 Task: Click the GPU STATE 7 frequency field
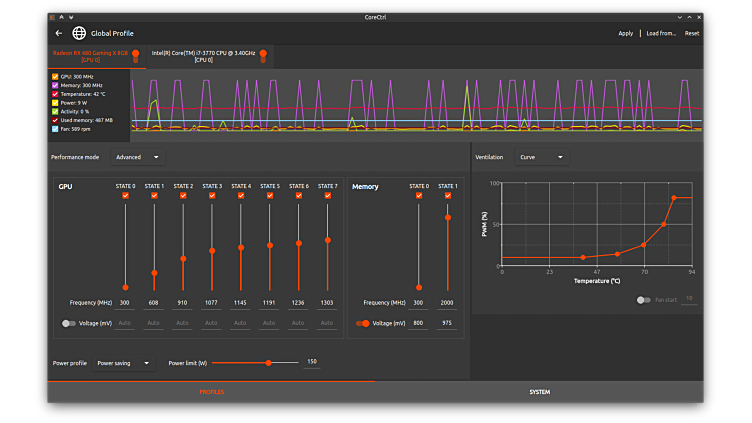[327, 302]
